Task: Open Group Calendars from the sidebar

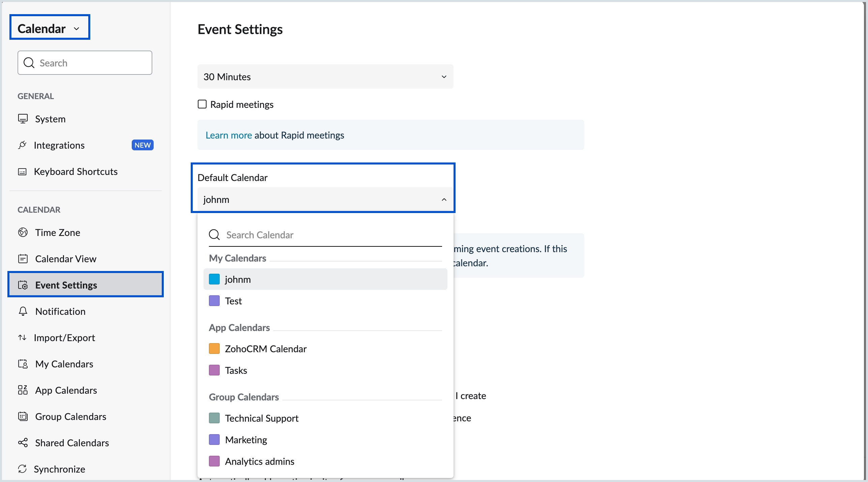Action: pos(71,416)
